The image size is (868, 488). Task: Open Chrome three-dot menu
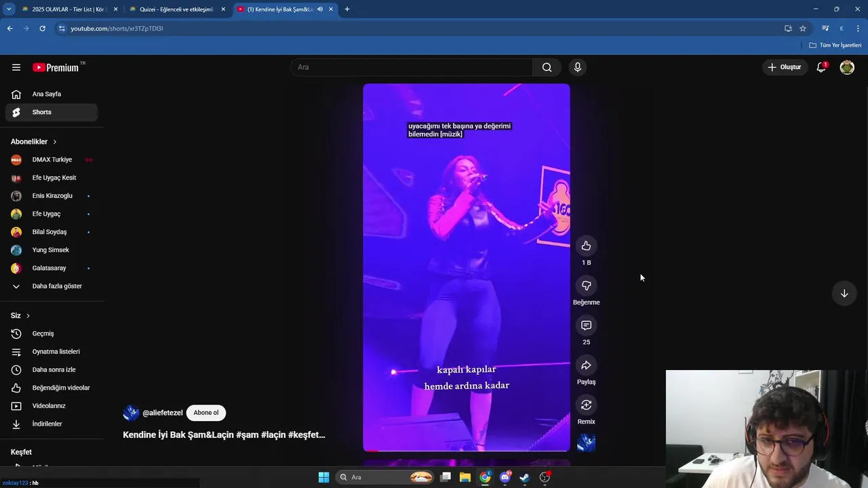pos(859,28)
